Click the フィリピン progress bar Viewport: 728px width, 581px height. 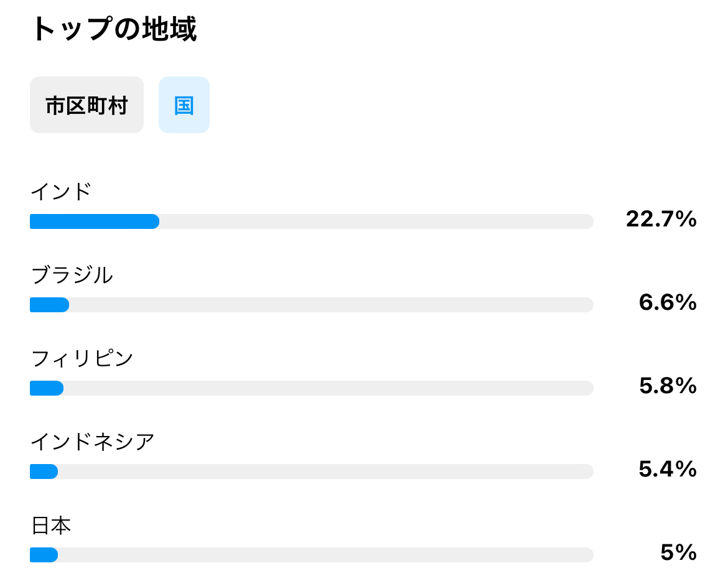tap(311, 388)
